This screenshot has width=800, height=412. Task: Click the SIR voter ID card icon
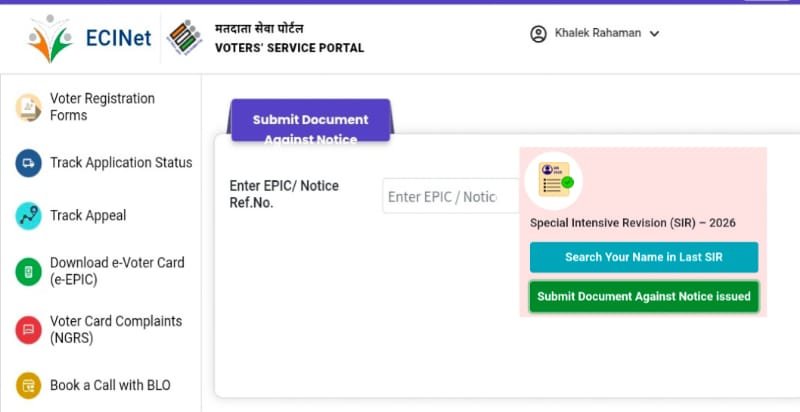click(554, 180)
